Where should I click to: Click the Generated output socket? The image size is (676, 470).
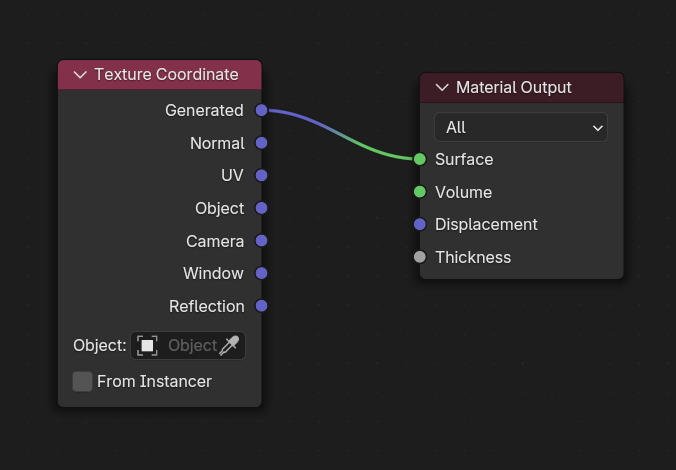[261, 110]
